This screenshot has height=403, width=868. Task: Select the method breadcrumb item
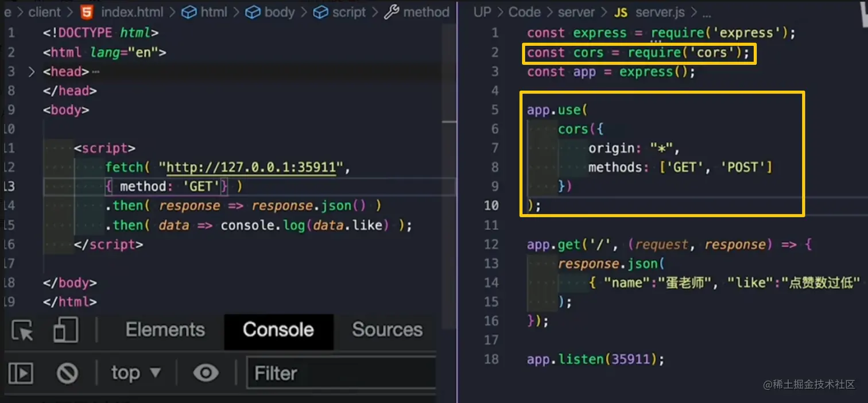point(427,11)
